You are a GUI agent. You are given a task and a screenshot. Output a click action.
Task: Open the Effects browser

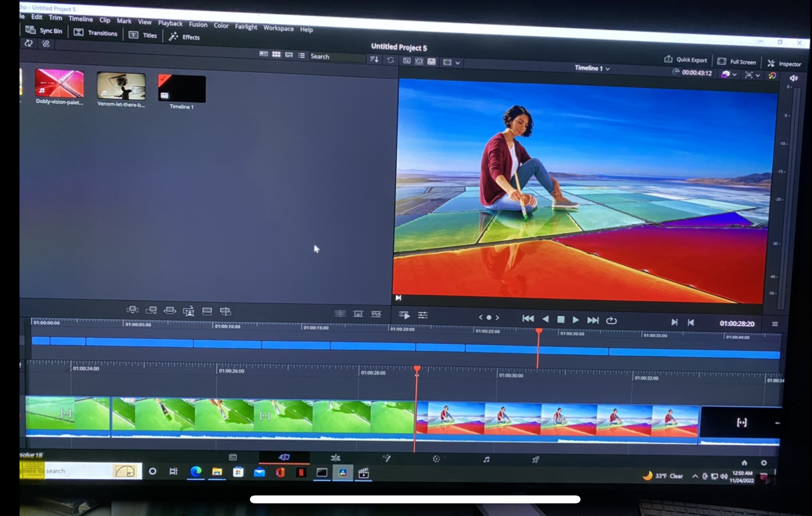[x=185, y=37]
